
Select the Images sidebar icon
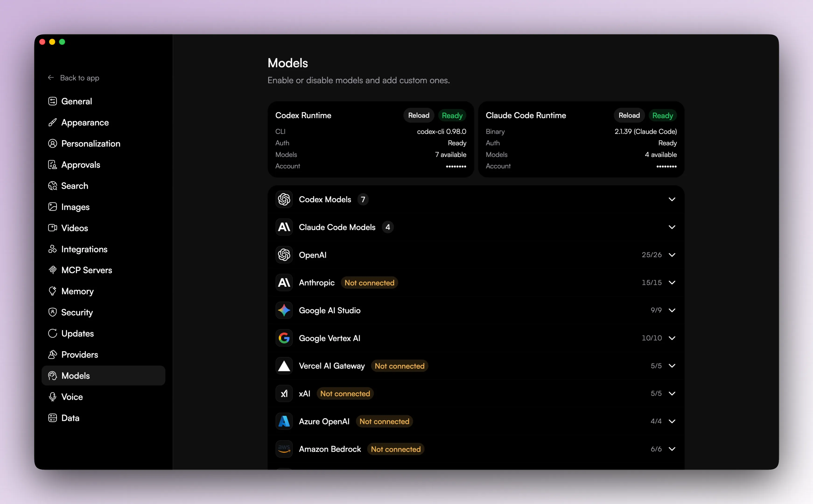click(x=53, y=207)
